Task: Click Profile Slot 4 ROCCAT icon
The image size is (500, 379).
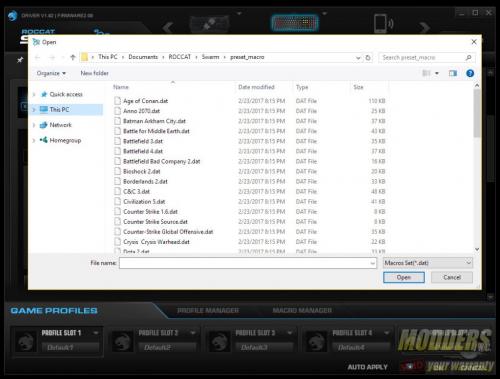Action: pyautogui.click(x=316, y=342)
